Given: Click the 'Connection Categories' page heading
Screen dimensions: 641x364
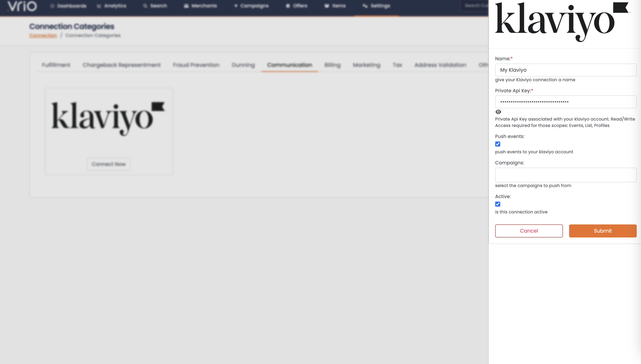Looking at the screenshot, I should pyautogui.click(x=72, y=26).
